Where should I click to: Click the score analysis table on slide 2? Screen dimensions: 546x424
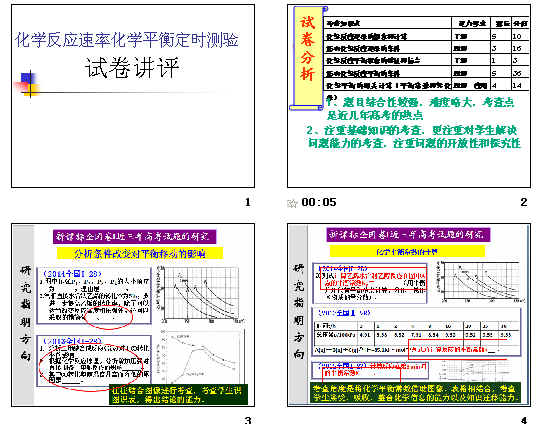coord(427,54)
